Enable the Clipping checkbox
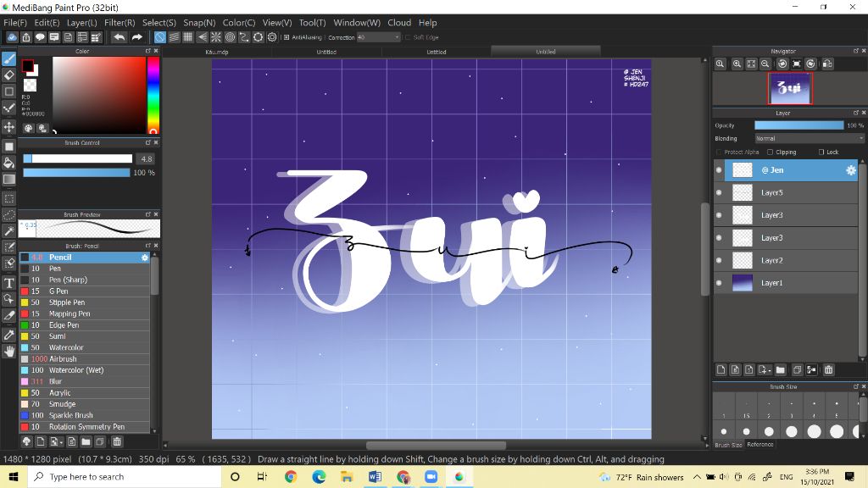The width and height of the screenshot is (868, 488). (770, 152)
